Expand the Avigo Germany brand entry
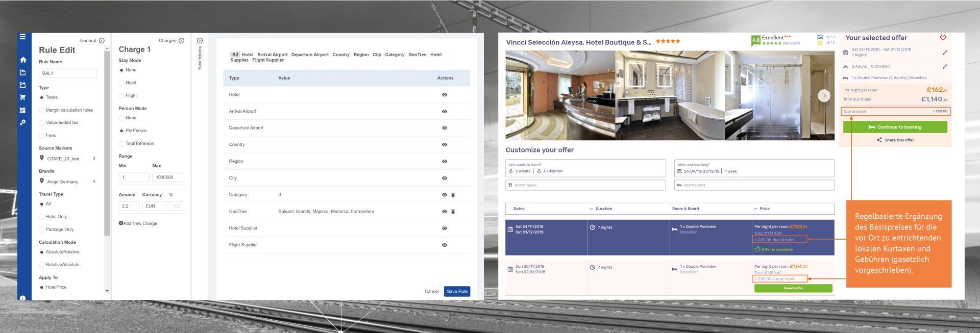Viewport: 980px width, 333px height. click(x=94, y=182)
